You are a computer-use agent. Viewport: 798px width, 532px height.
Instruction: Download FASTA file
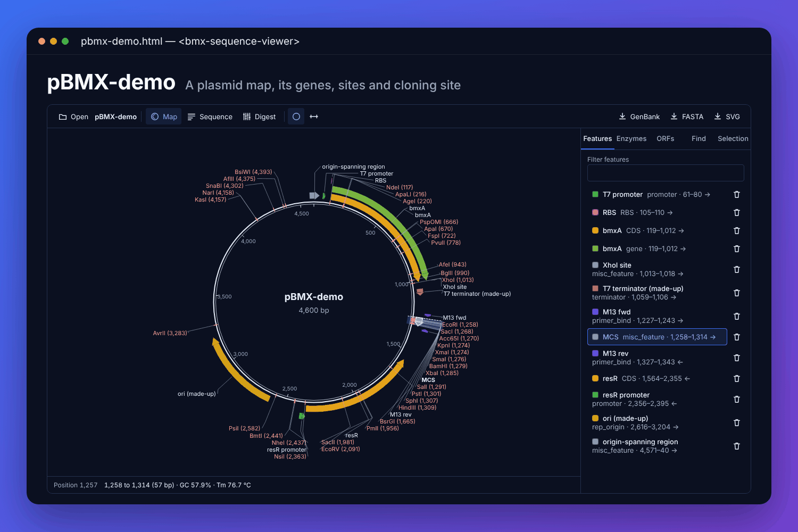687,117
